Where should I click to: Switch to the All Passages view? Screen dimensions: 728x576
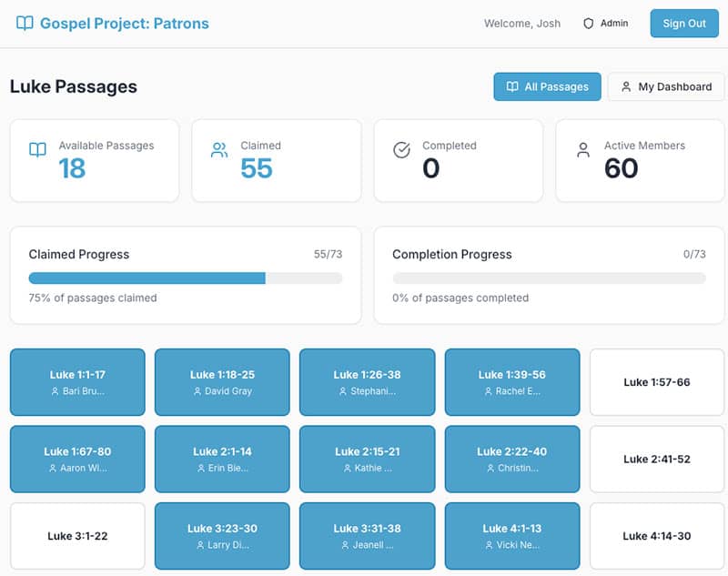(547, 86)
